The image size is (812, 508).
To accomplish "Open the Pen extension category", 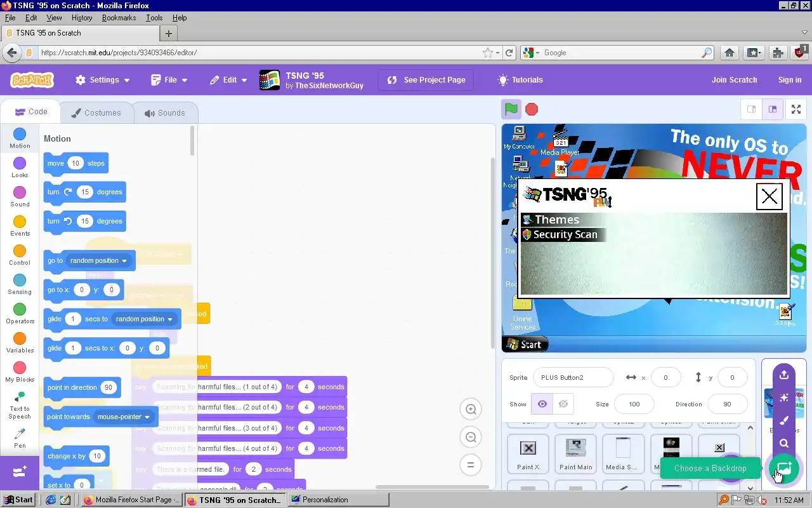I will click(20, 438).
